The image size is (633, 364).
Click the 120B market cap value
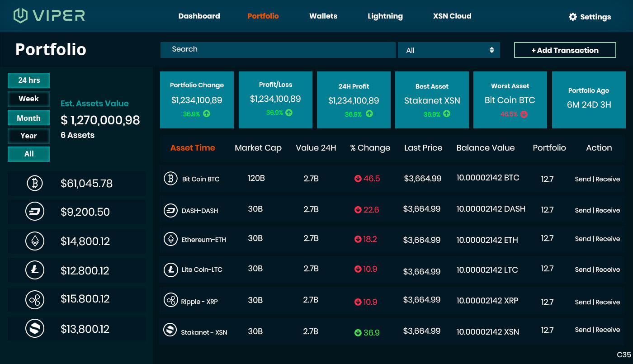pyautogui.click(x=256, y=178)
